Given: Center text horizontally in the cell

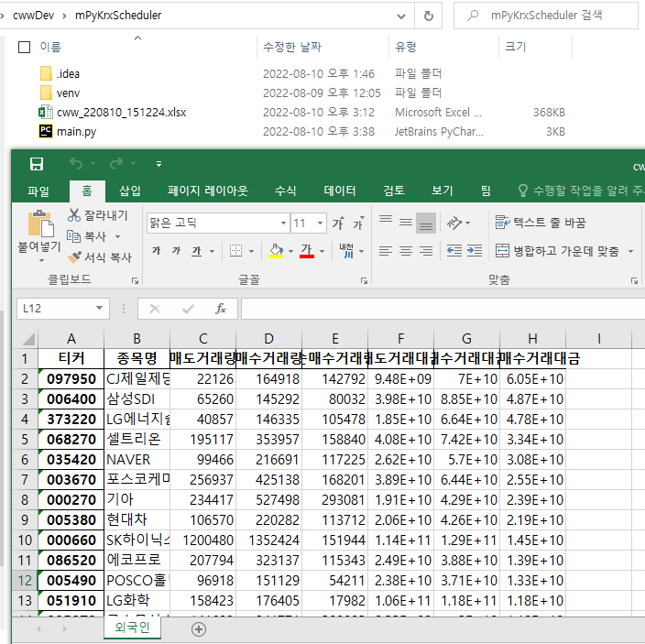Looking at the screenshot, I should (x=406, y=250).
